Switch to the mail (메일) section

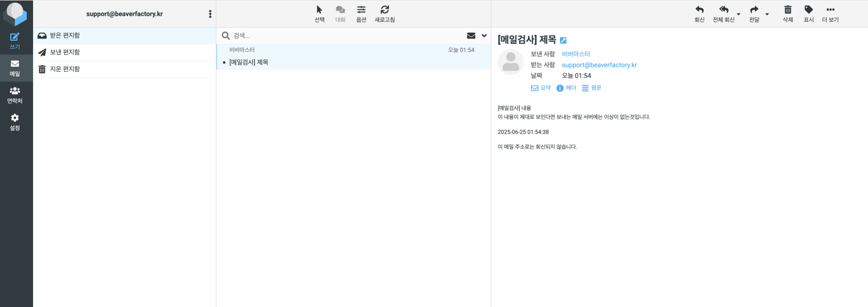click(15, 68)
